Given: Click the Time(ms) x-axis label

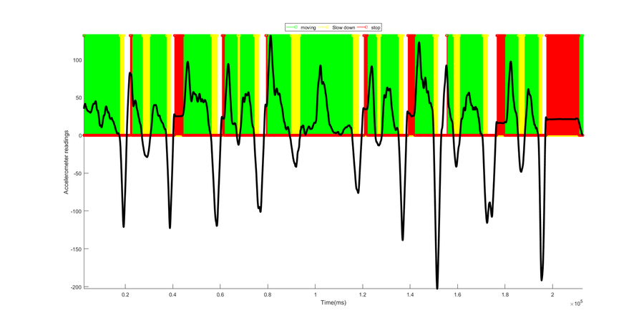Looking at the screenshot, I should point(333,302).
